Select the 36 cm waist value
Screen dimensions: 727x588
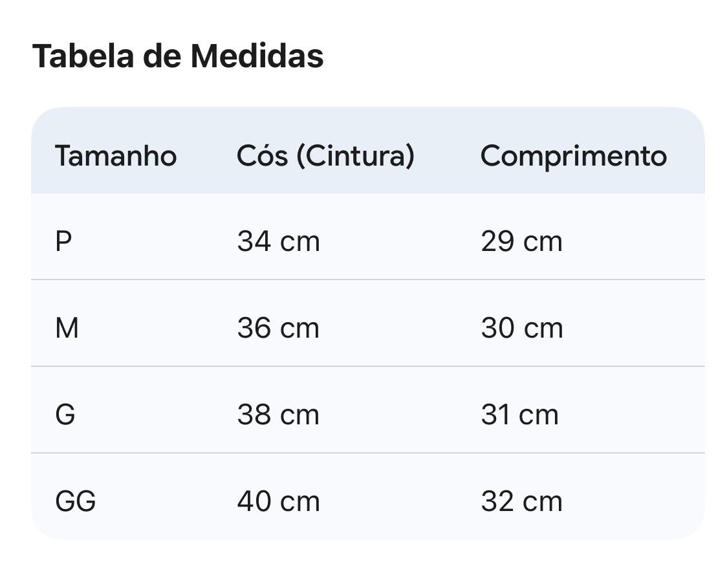coord(278,328)
